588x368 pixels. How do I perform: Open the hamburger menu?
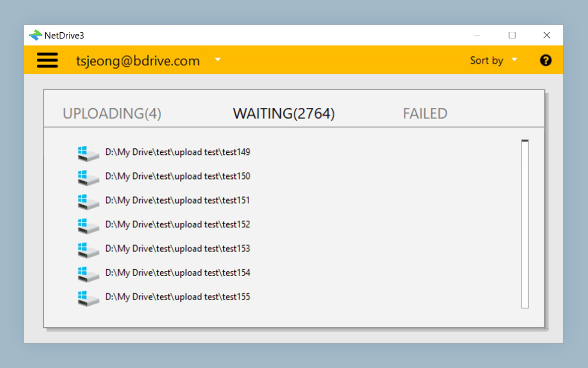(47, 60)
